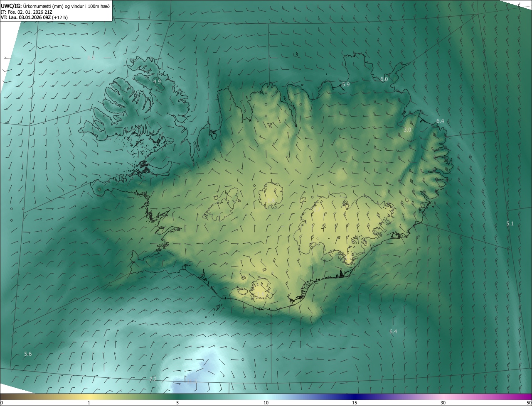Click the dark blue section of the precipitation colorbar
This screenshot has width=532, height=406.
tap(355, 396)
